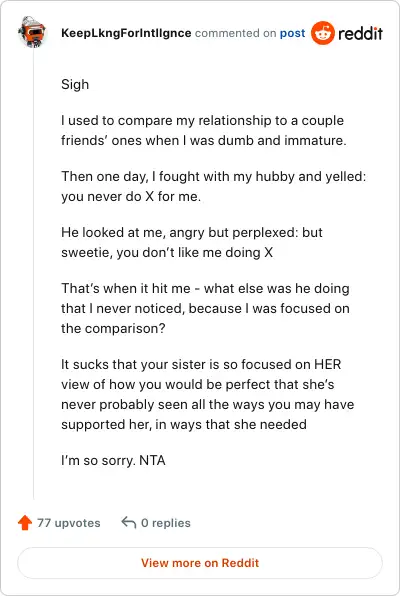Open the KeepLkngForIntllgnce profile username
Viewport: 400px width, 596px height.
click(x=126, y=33)
